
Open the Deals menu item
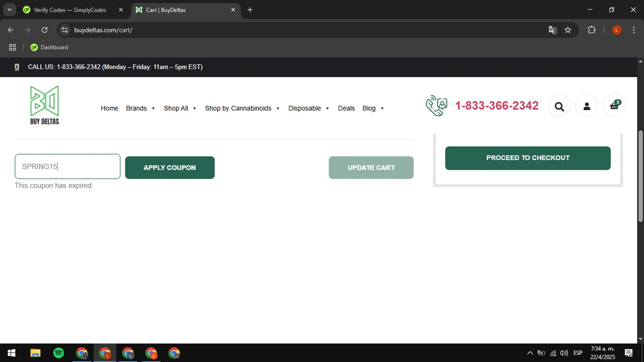346,108
